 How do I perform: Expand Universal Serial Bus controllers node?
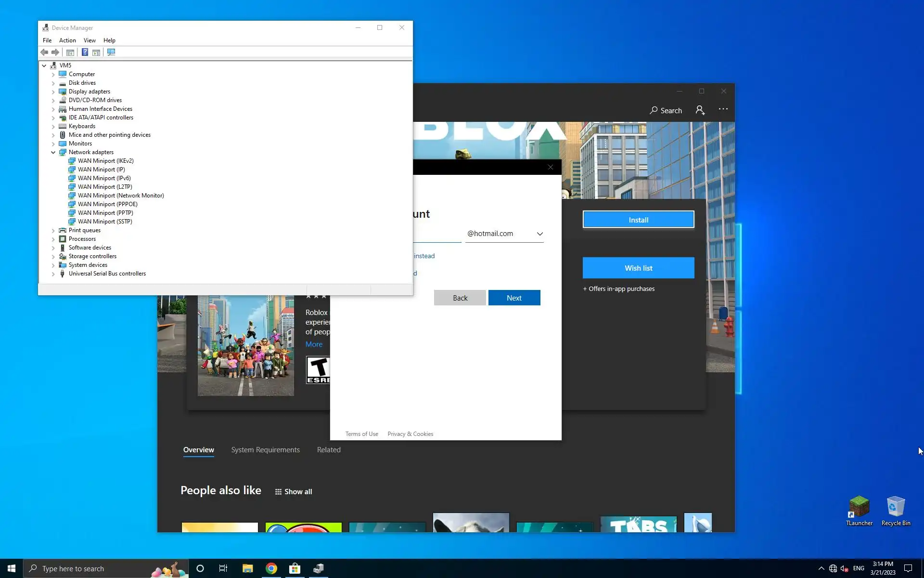[x=53, y=274]
